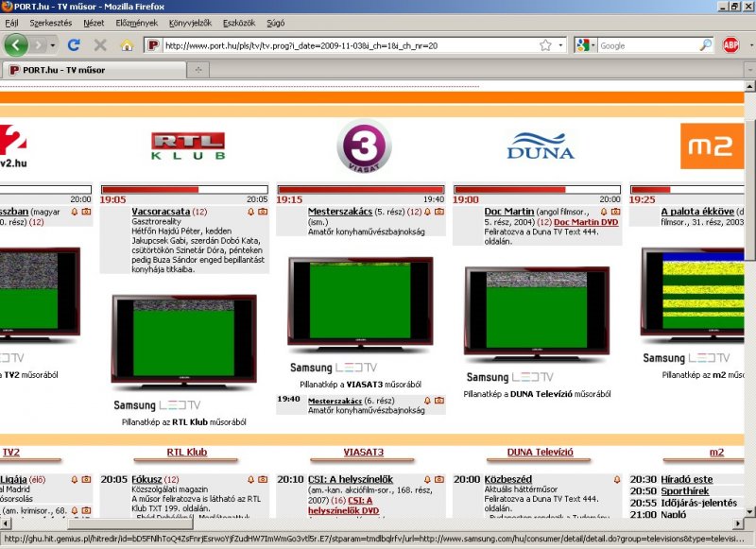
Task: Open the back/forward history dropdown arrow
Action: (53, 45)
